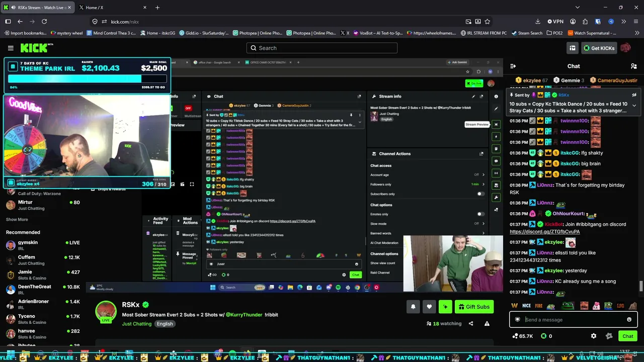Viewport: 644px width, 362px height.
Task: Open the browser sidebar panel icon
Action: [8, 22]
